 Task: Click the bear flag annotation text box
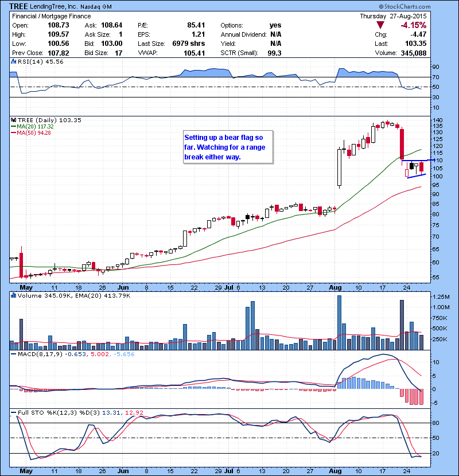[x=228, y=147]
